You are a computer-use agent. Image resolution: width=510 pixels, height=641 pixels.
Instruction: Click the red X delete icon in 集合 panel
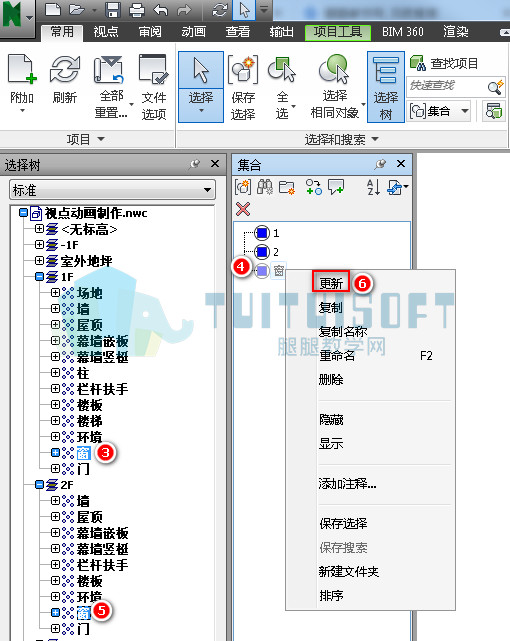point(243,209)
